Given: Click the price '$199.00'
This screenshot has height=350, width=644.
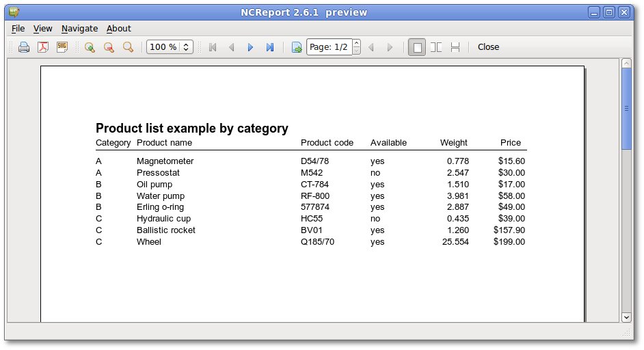Looking at the screenshot, I should coord(509,241).
